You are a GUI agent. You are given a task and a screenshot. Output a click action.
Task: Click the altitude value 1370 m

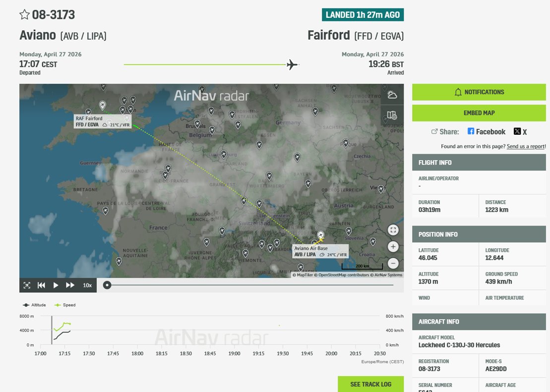click(428, 281)
